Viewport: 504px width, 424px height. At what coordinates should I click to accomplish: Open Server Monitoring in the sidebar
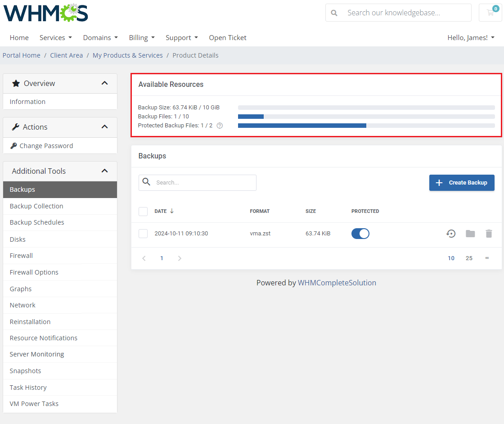coord(60,354)
